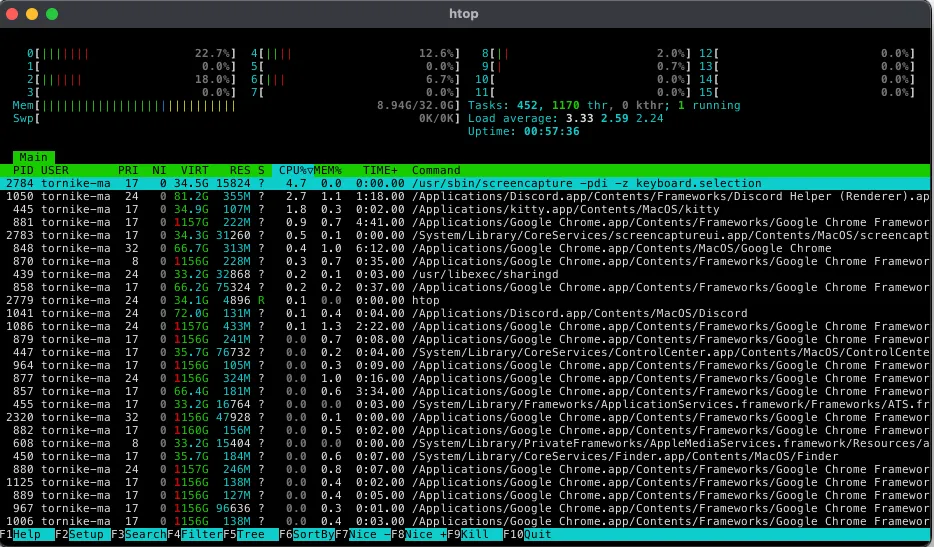Sort by the NI column header
The width and height of the screenshot is (934, 547).
point(159,170)
